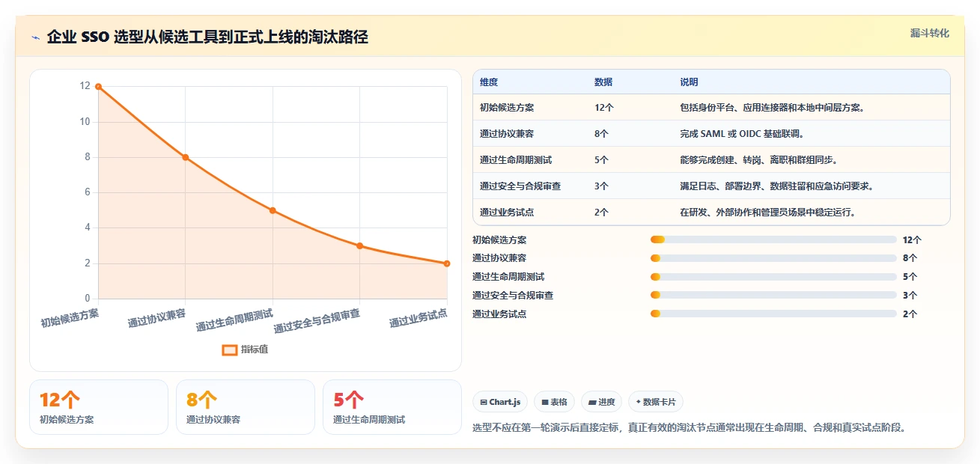Click the description mentioning SAML 或 OIDC
Image resolution: width=980 pixels, height=464 pixels.
[x=742, y=134]
